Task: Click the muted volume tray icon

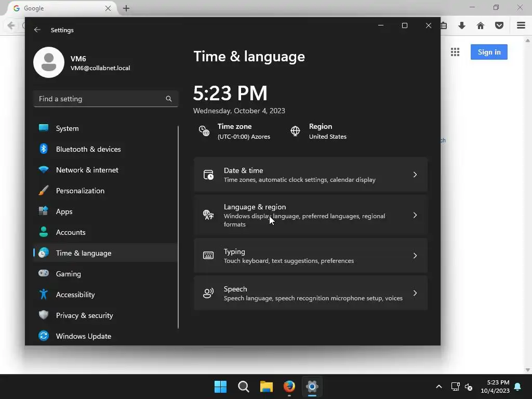Action: coord(469,387)
